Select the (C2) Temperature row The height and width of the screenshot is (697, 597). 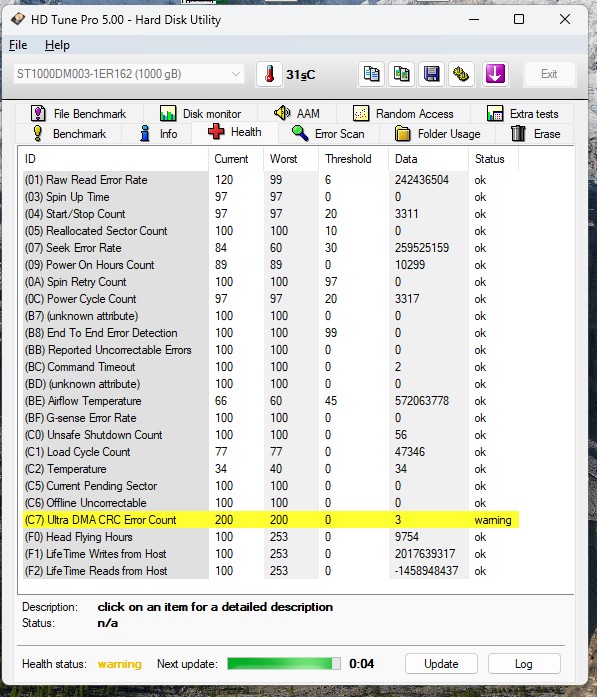[271, 469]
